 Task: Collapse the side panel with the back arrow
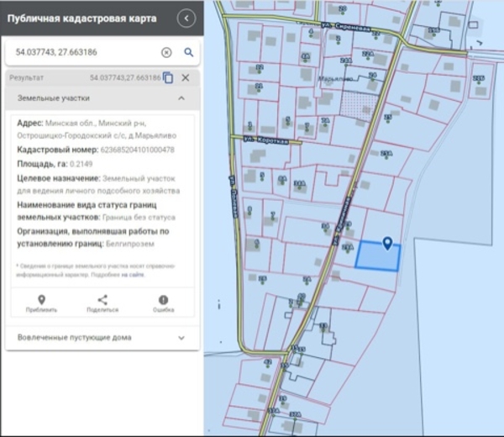coord(187,18)
